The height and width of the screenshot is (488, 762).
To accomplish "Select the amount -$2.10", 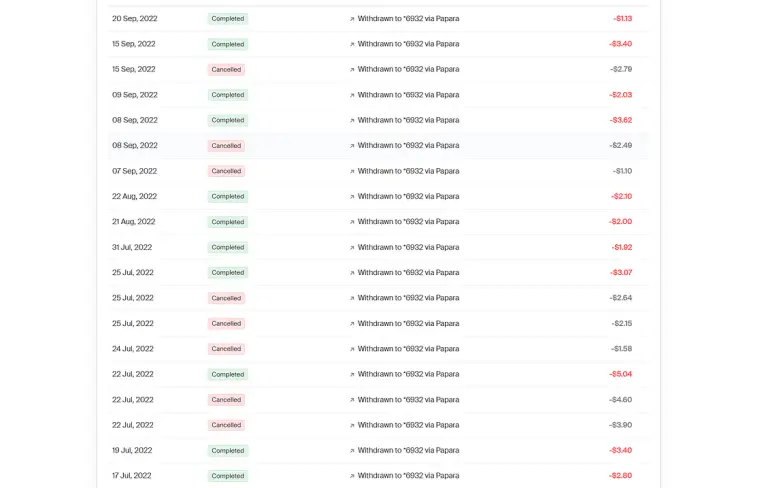I will pos(622,196).
